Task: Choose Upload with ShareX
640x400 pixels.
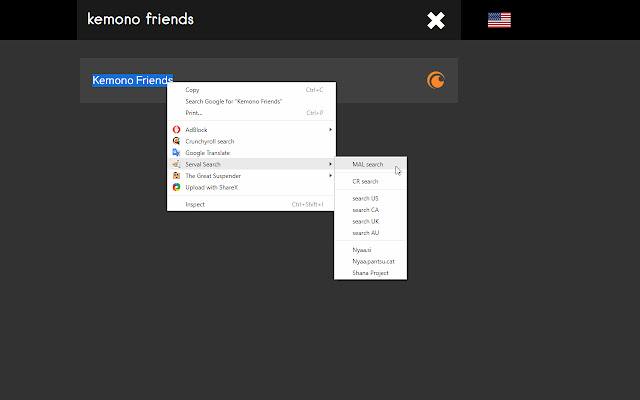Action: (x=251, y=187)
